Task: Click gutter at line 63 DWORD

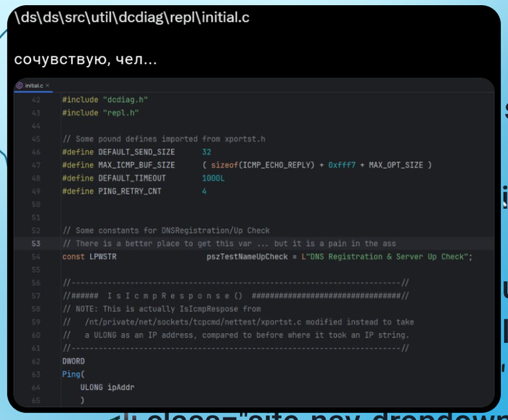Action: (x=36, y=361)
